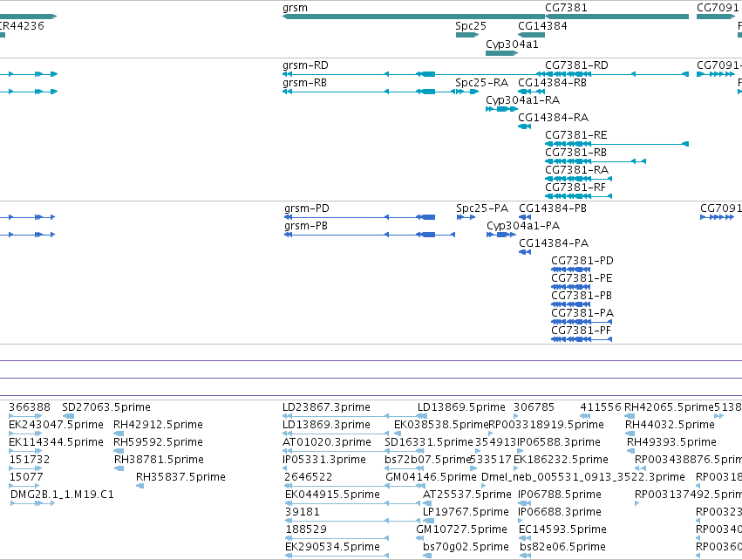Select the CG7381-PF protein label
Viewport: 742px width, 560px height.
[x=581, y=331]
